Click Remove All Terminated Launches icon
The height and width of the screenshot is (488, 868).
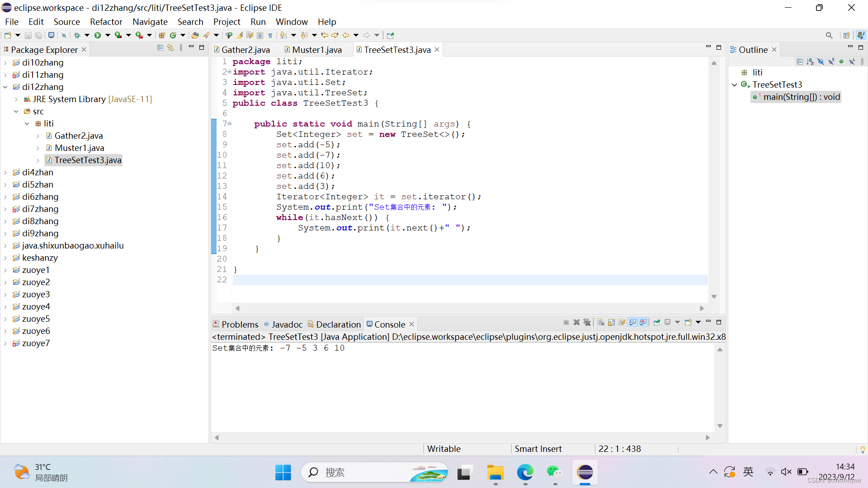click(587, 323)
